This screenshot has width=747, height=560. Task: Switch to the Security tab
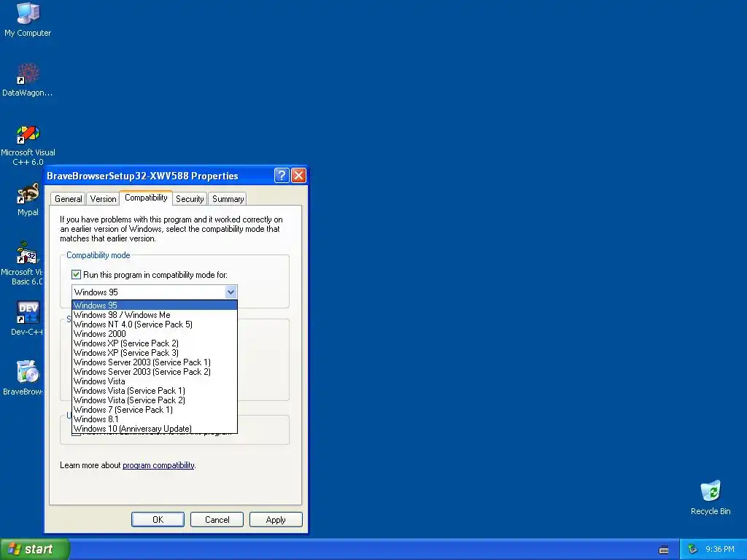click(x=190, y=199)
